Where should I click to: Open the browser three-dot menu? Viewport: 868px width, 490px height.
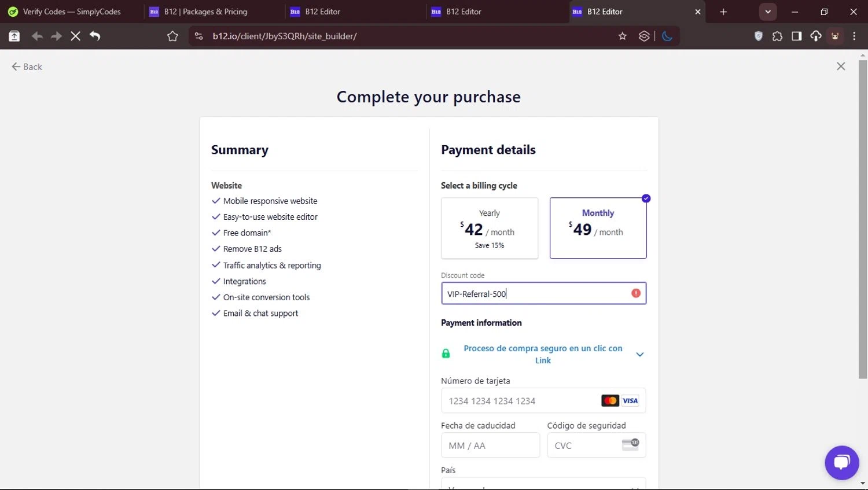click(855, 36)
